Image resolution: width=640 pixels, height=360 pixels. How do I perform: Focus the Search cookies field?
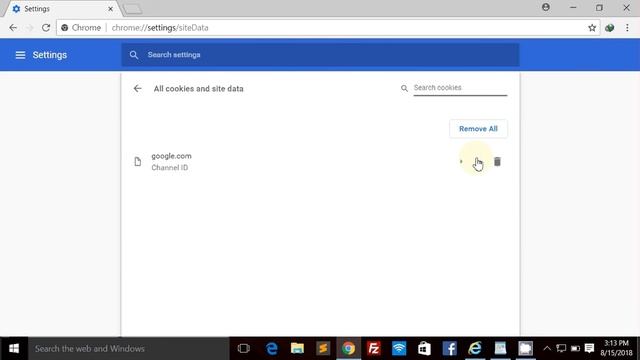point(460,88)
